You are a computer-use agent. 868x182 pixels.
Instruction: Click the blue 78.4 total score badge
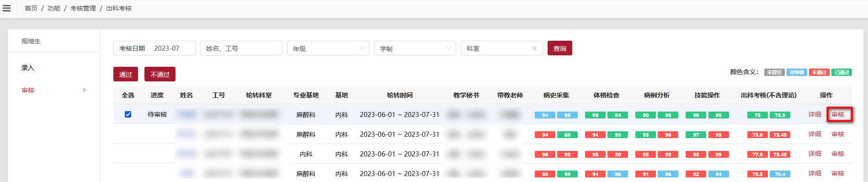780,174
